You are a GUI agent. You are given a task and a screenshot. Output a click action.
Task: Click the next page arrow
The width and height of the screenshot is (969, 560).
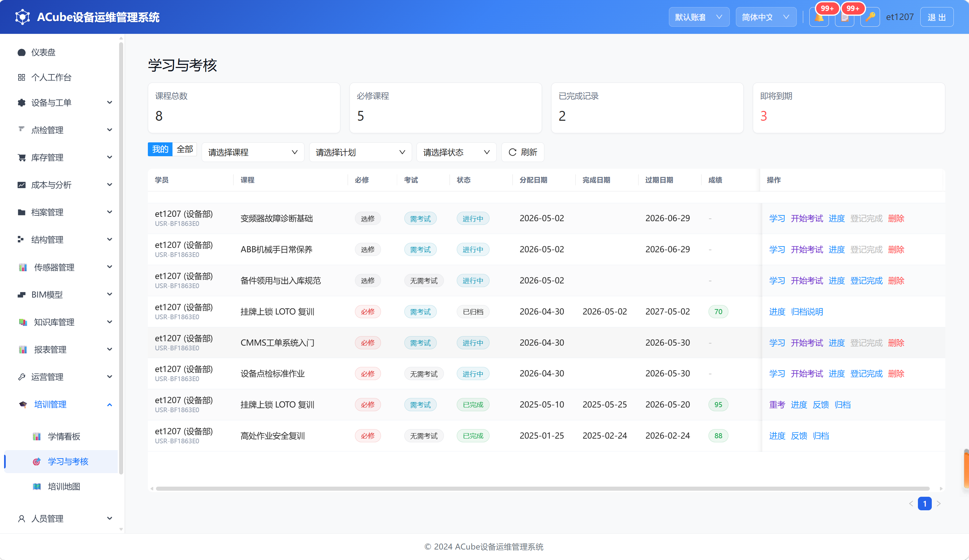point(939,504)
